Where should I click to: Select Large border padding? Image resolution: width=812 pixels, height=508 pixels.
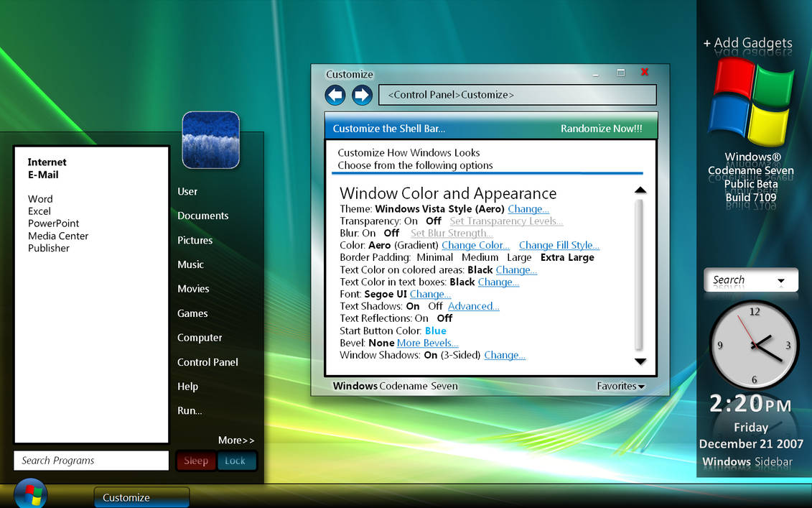coord(519,258)
